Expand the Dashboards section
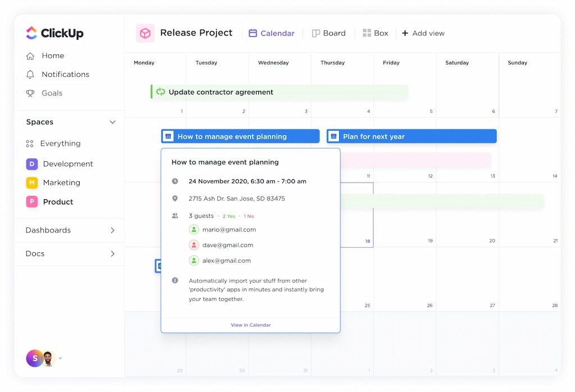The image size is (575, 392). click(112, 230)
